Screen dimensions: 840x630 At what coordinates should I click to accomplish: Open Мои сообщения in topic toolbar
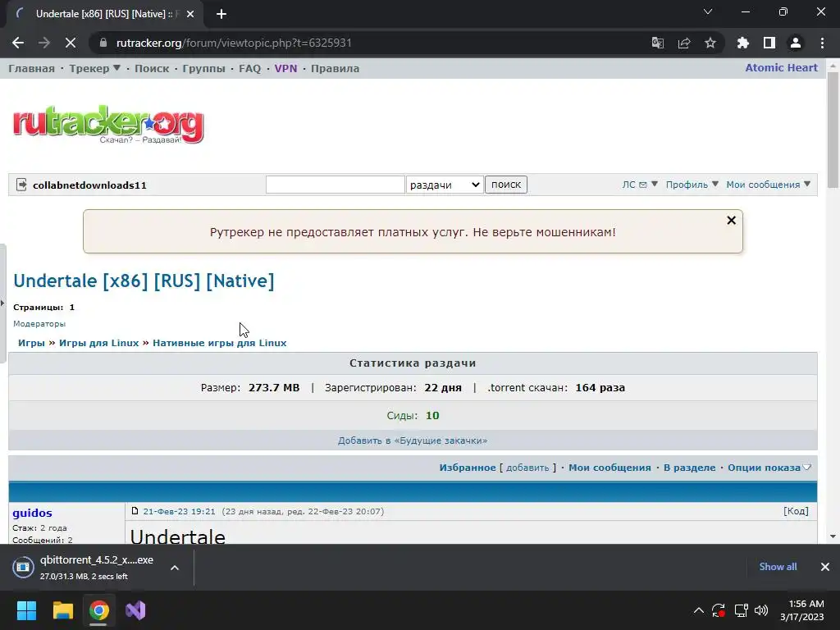point(609,468)
